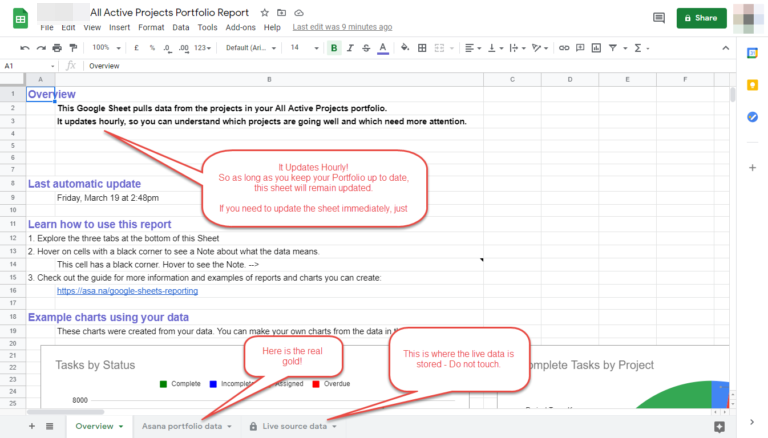The image size is (768, 438).
Task: Toggle Strikethrough formatting
Action: [x=366, y=48]
